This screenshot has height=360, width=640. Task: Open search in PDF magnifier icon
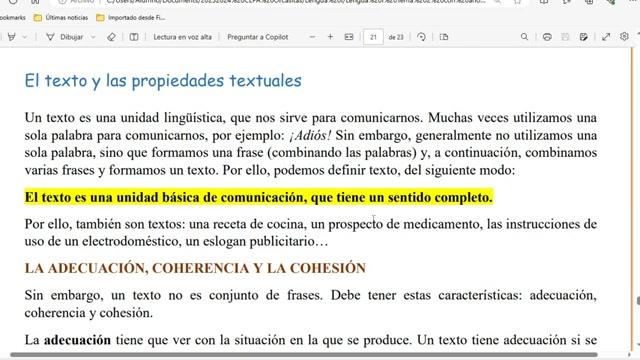[524, 37]
